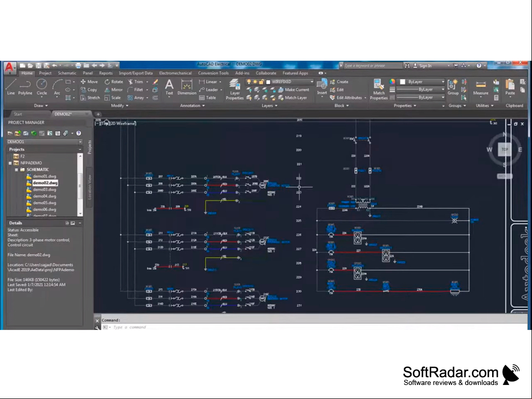Click Edit Attributes button
532x399 pixels.
pyautogui.click(x=346, y=98)
